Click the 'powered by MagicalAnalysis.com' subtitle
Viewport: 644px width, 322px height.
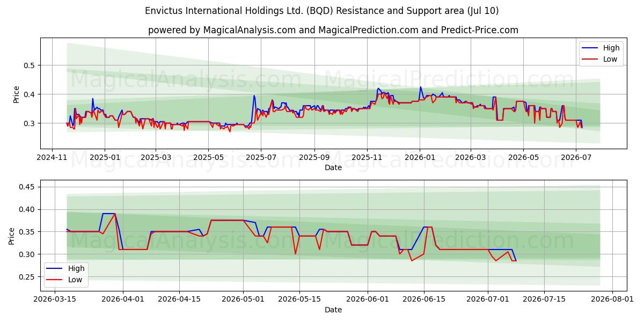coord(333,30)
